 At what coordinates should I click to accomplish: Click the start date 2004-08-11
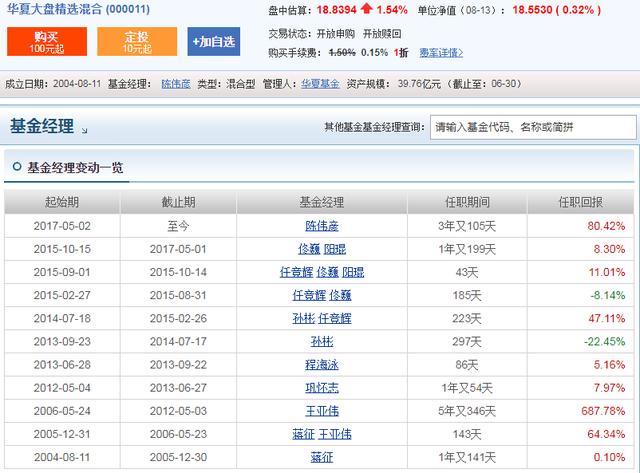coord(62,457)
